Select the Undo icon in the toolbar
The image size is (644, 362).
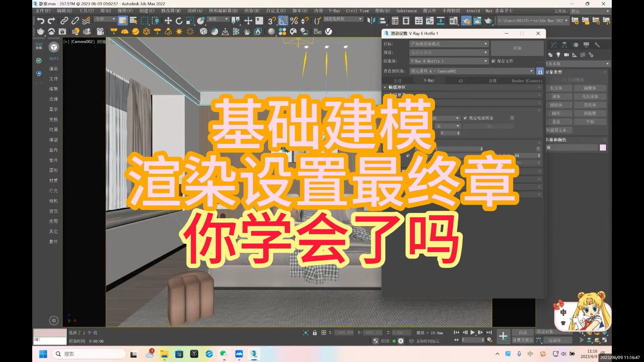[40, 21]
